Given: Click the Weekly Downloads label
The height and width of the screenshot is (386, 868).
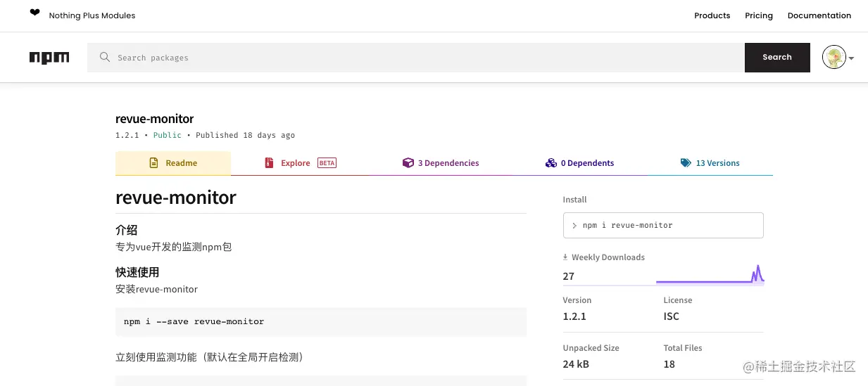Looking at the screenshot, I should 608,257.
